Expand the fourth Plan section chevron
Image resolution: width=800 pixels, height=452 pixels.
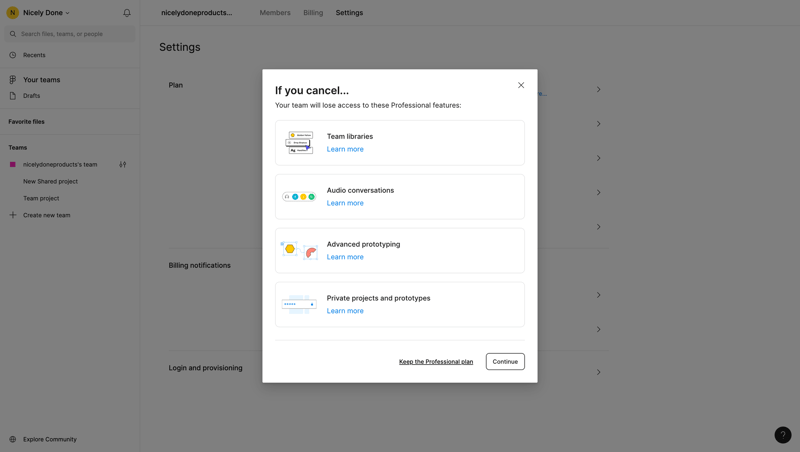598,192
